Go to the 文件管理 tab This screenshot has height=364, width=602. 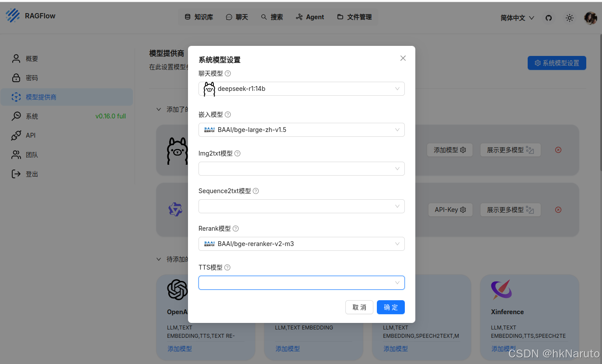coord(355,17)
